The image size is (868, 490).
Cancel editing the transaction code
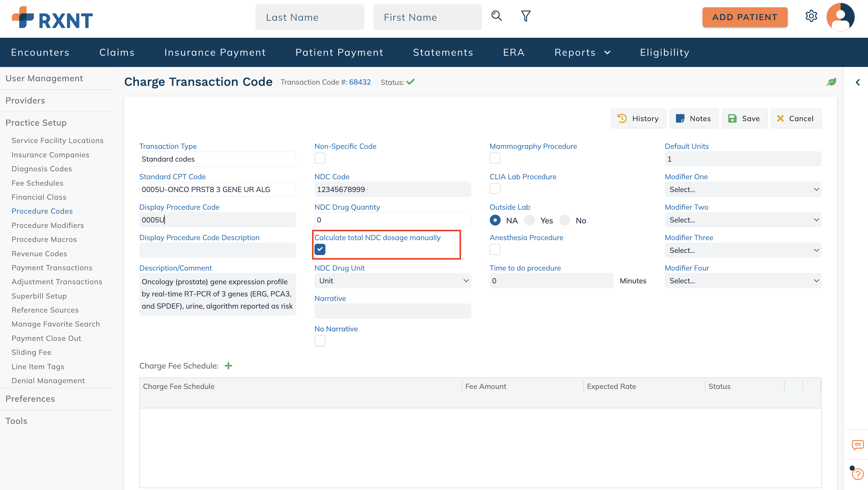(796, 118)
